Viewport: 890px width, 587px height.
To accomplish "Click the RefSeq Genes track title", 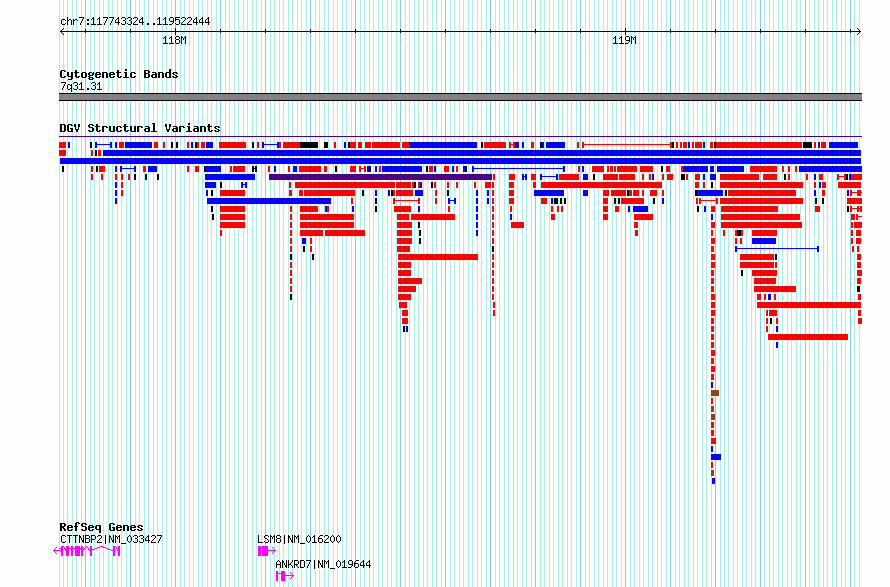I will pos(102,527).
